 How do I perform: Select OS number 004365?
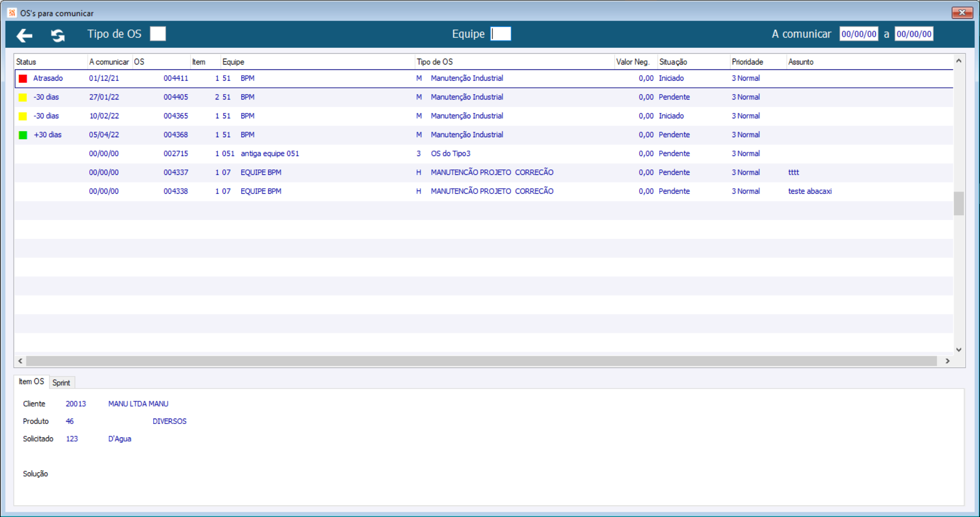(176, 116)
